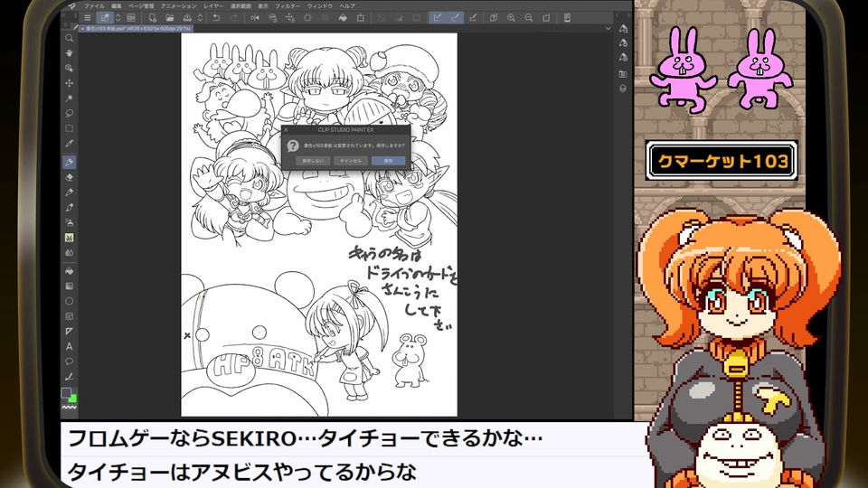The width and height of the screenshot is (868, 488).
Task: Select the Hand move tool
Action: point(70,53)
